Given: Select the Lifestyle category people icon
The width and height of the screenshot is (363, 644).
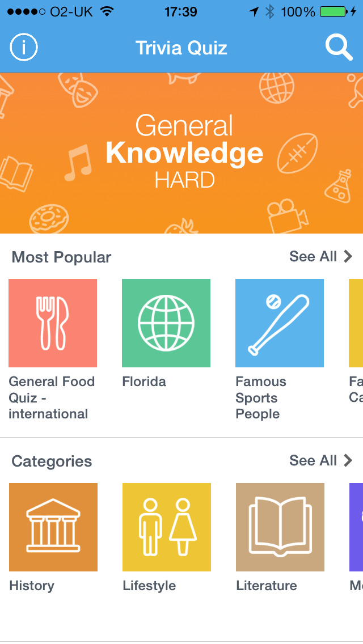Looking at the screenshot, I should coord(167,527).
